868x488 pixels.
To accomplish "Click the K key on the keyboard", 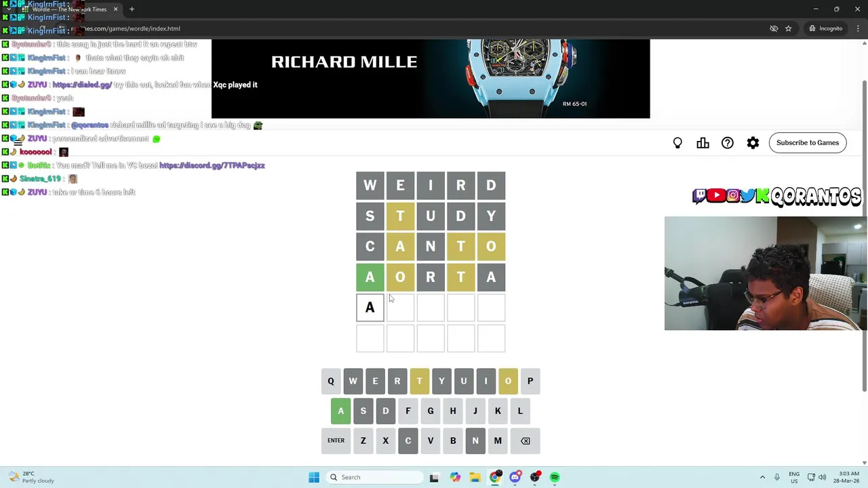I will pos(498,411).
